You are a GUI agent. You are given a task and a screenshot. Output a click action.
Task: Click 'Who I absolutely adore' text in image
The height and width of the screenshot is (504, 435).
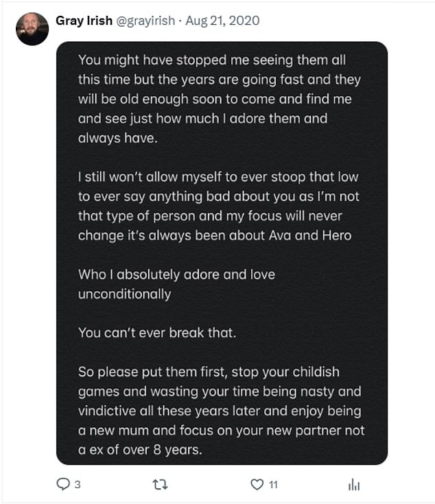tap(176, 275)
